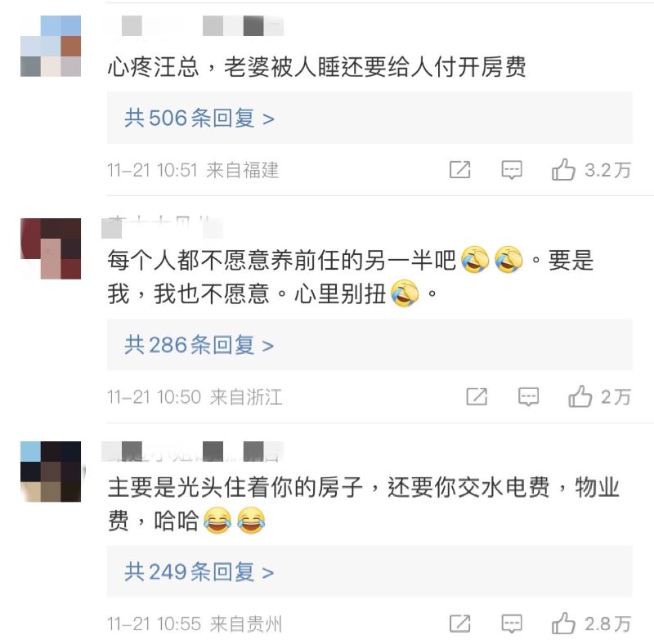654x644 pixels.
Task: Open first commenter's avatar profile
Action: point(51,46)
